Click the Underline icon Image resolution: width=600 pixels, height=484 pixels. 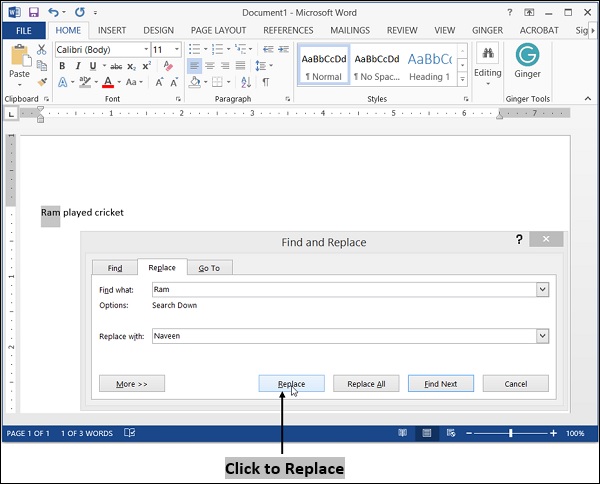click(92, 66)
